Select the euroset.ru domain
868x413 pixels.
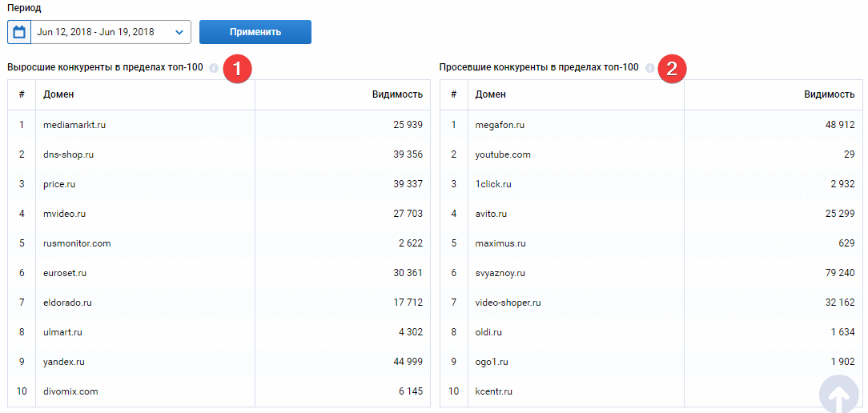pos(65,273)
